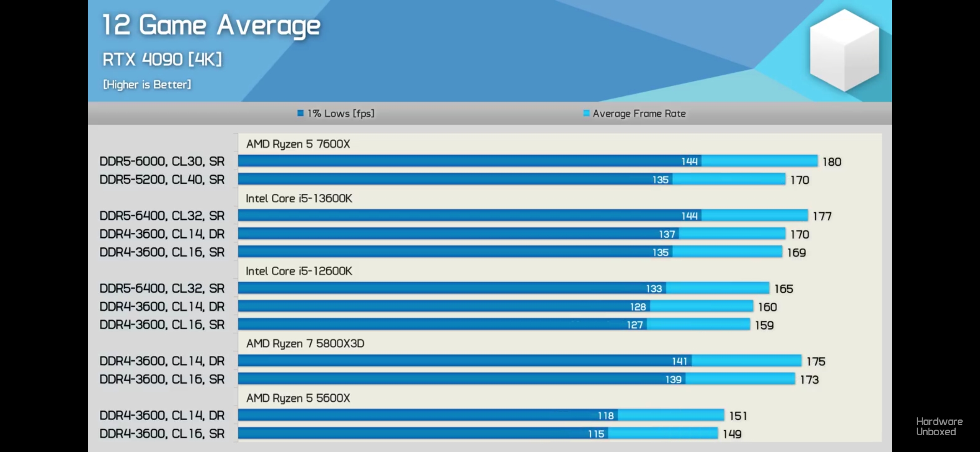Click the Average Frame Rate legend text
Screen dimensions: 980x452
pos(639,113)
